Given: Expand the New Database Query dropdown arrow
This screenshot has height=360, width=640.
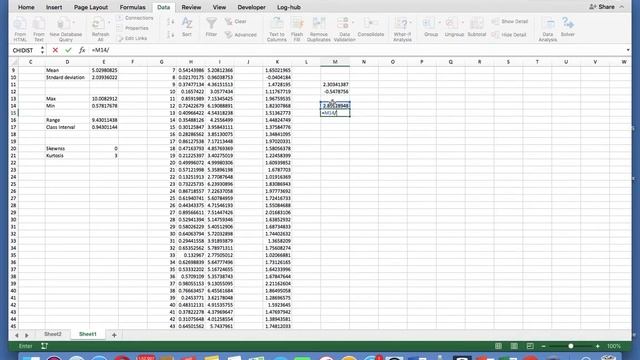Looking at the screenshot, I should point(73,23).
